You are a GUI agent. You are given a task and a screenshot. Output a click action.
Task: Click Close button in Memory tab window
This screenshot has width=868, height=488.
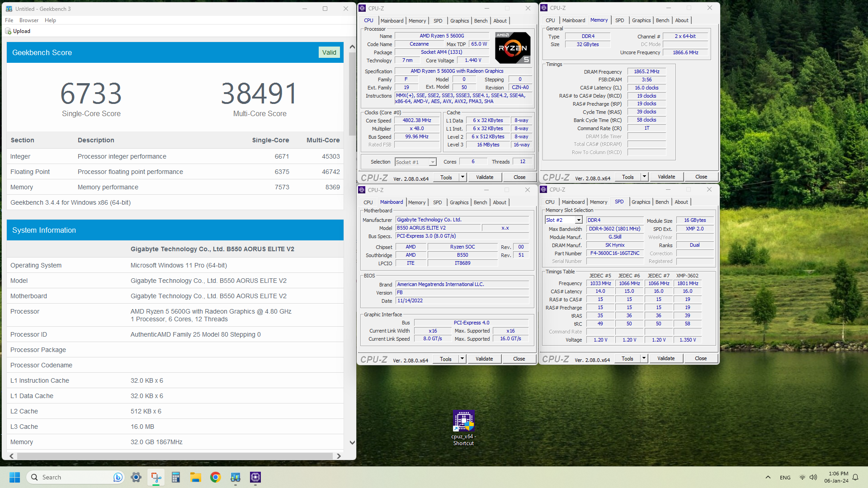tap(701, 177)
